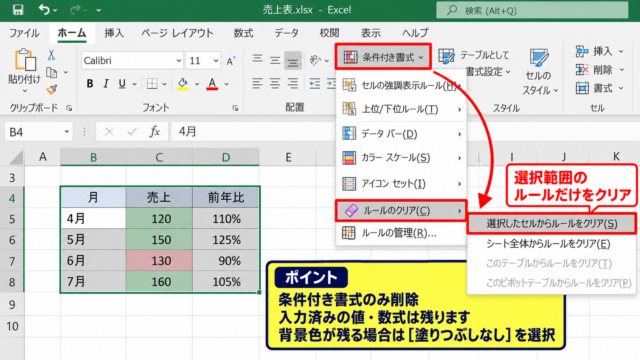Open ルールのクリア submenu

pyautogui.click(x=401, y=211)
